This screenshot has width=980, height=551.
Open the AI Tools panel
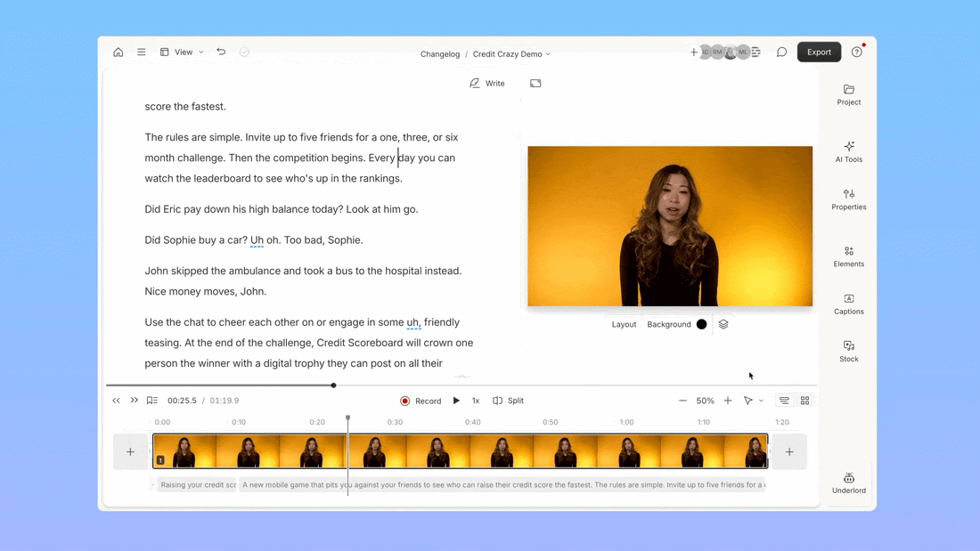point(848,150)
